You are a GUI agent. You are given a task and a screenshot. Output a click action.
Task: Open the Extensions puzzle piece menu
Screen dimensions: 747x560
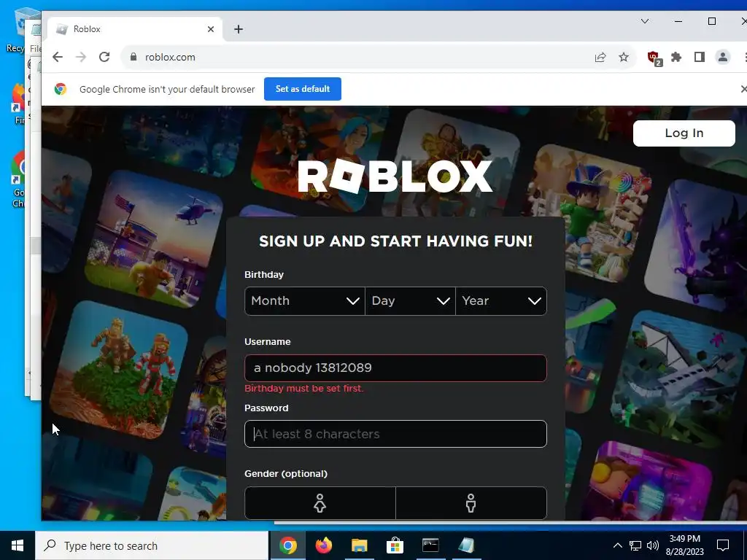point(676,57)
